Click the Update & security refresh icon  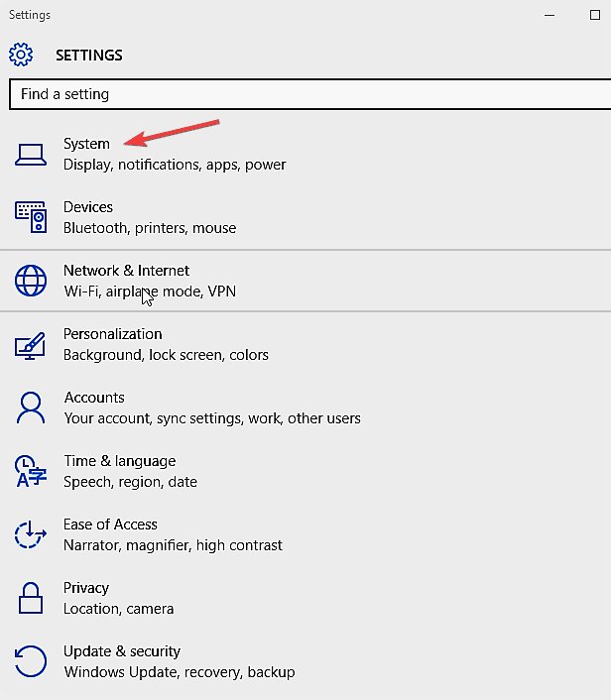[31, 661]
